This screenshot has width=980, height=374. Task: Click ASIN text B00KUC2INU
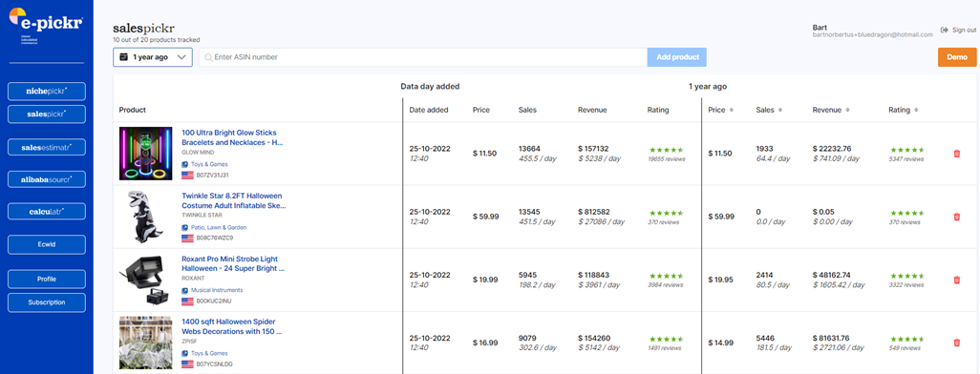(214, 301)
